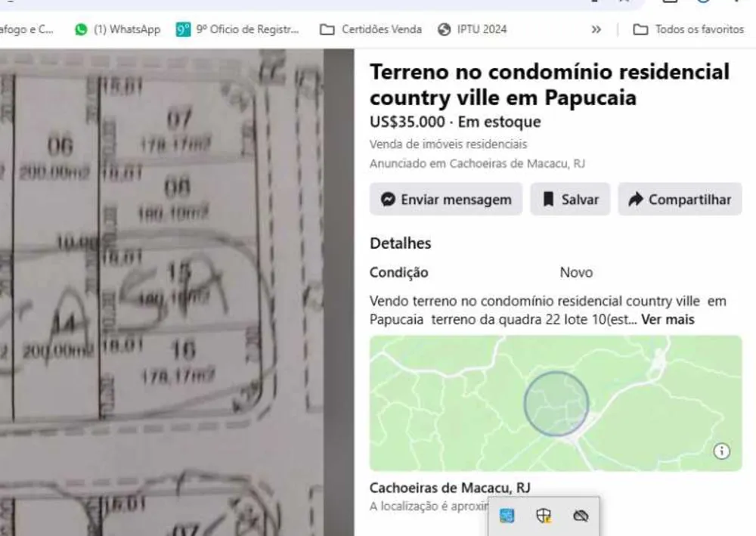The height and width of the screenshot is (536, 756).
Task: Select the listing title mentioning Papucaia
Action: (x=550, y=85)
